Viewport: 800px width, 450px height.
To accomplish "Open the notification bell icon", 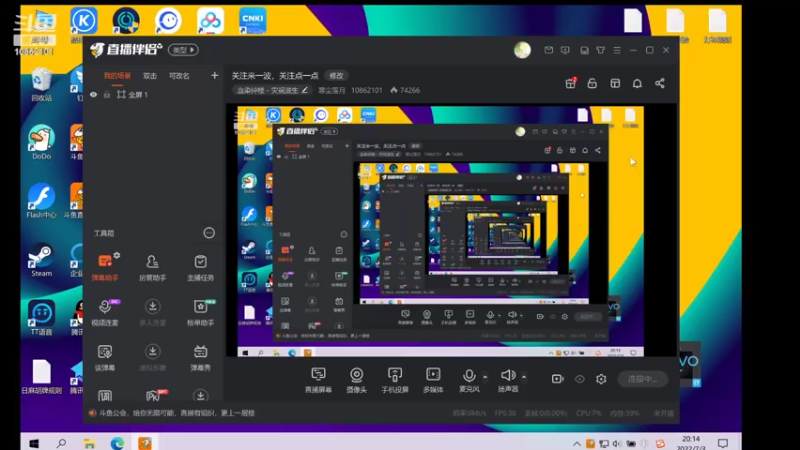I will [637, 83].
